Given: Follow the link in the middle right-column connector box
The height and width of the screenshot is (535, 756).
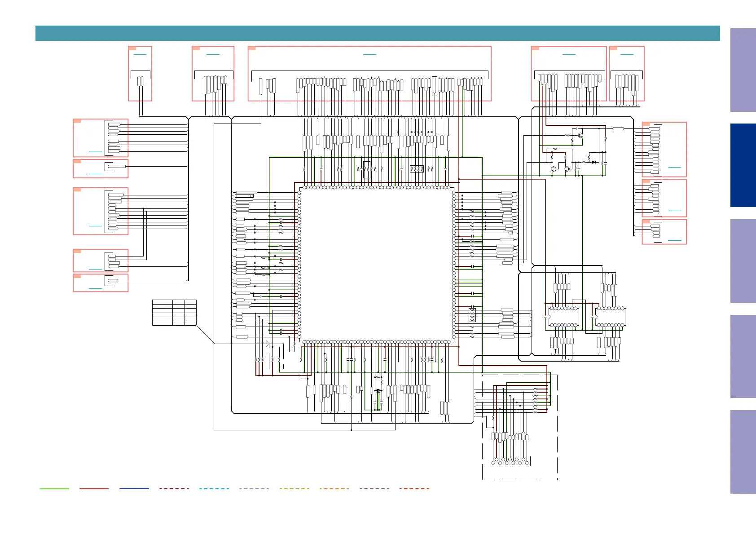Looking at the screenshot, I should coord(675,211).
